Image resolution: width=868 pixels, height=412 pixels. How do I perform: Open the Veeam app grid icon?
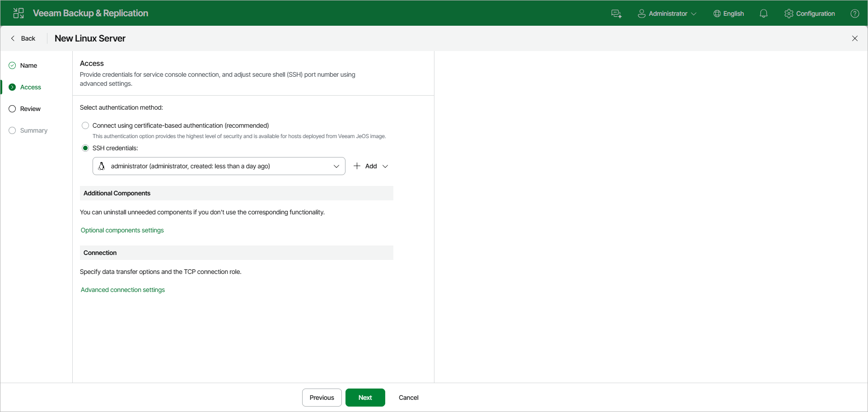19,13
